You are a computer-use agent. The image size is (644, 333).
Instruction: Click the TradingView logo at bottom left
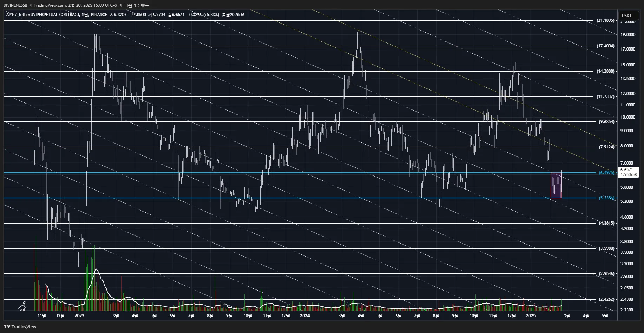click(20, 327)
